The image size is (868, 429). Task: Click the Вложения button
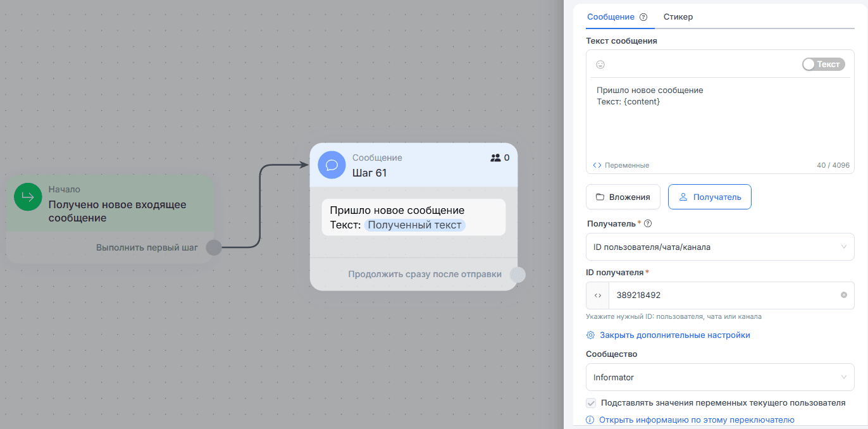(623, 197)
